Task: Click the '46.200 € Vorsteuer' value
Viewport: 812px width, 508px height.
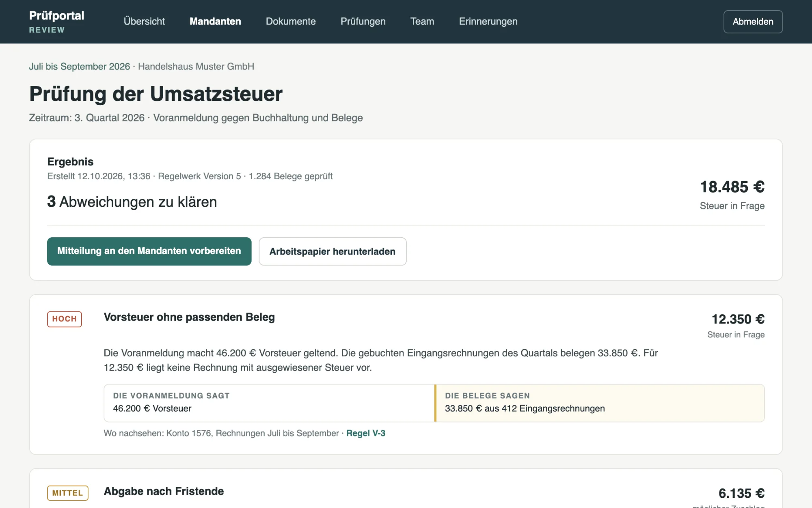Action: [x=152, y=408]
